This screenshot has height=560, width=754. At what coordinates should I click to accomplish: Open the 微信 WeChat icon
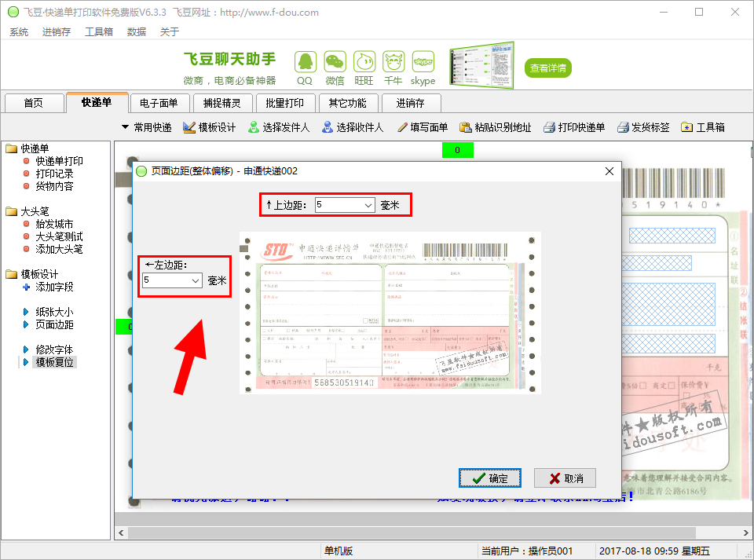point(335,62)
